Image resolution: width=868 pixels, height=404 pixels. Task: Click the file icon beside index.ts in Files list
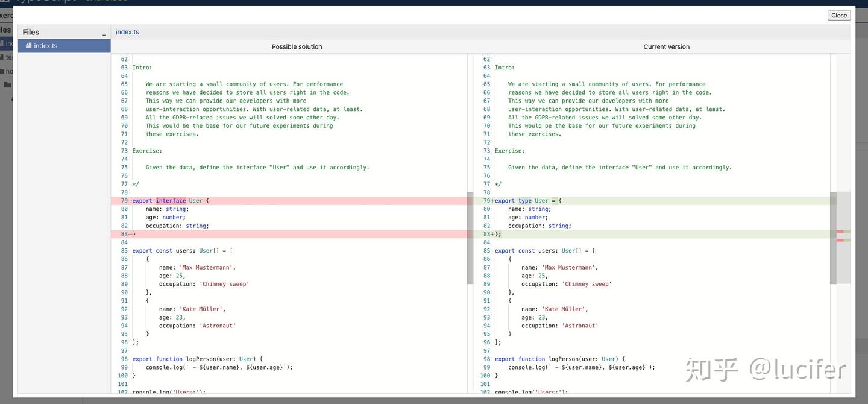pyautogui.click(x=28, y=46)
